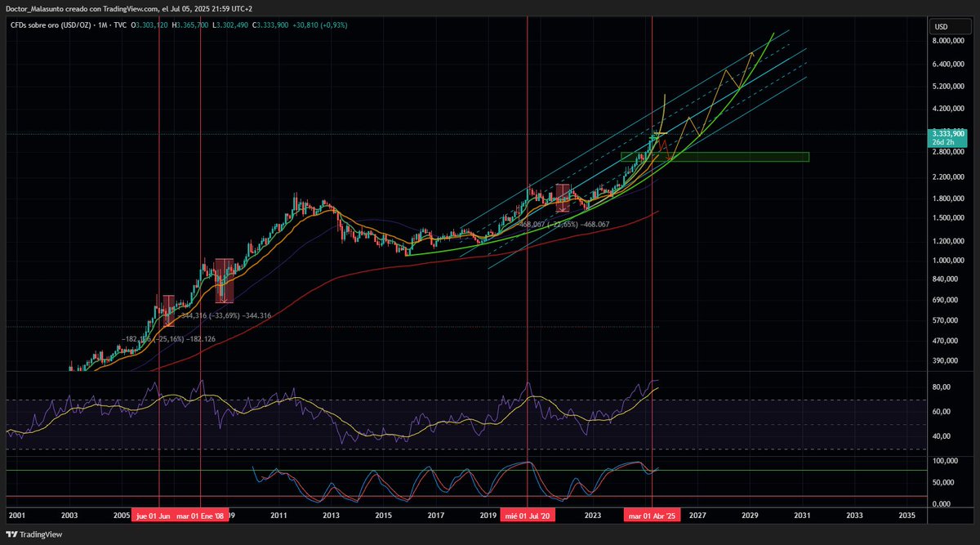Image resolution: width=980 pixels, height=545 pixels.
Task: Click the year 2001 on time axis
Action: (x=17, y=516)
